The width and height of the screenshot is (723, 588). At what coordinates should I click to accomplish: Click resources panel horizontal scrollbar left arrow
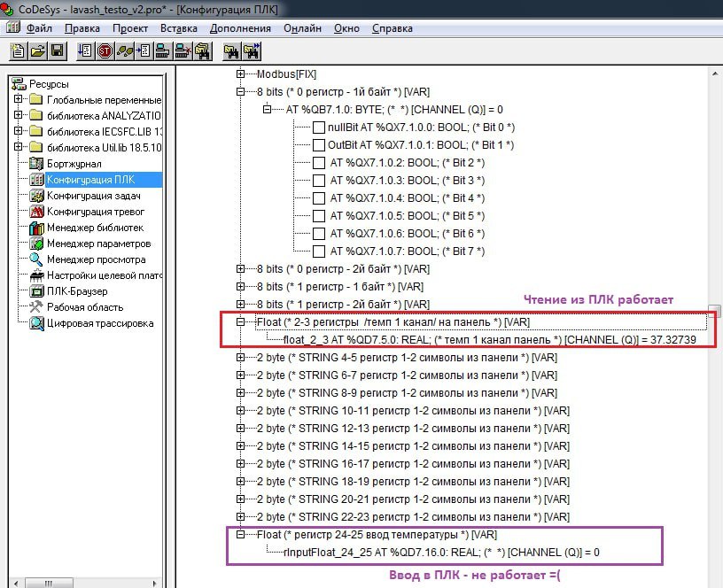[16, 583]
